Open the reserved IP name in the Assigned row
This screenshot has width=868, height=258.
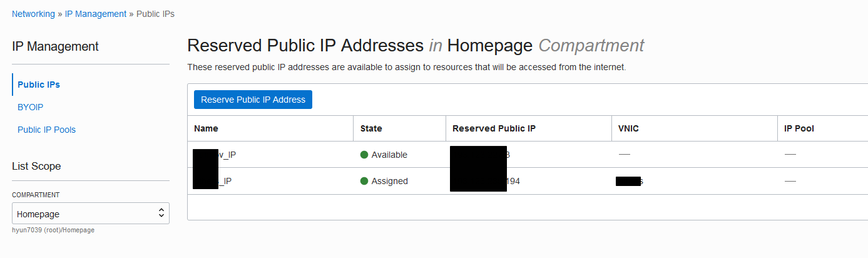pos(213,181)
